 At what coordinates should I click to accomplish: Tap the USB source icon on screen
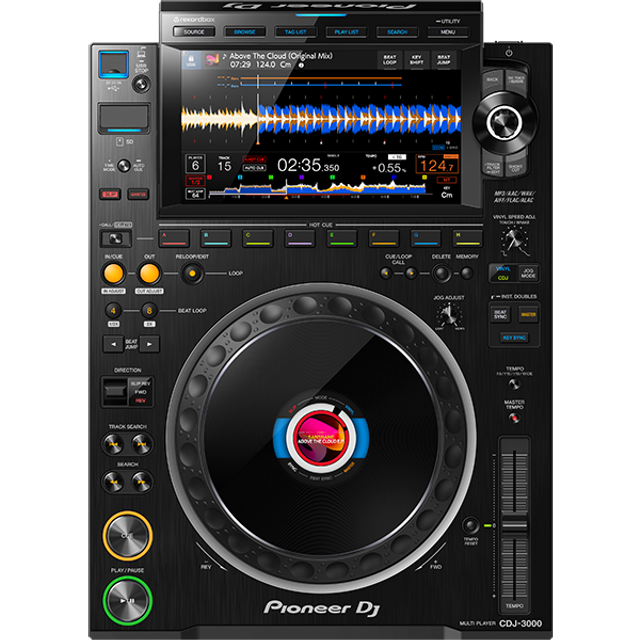coord(191,60)
